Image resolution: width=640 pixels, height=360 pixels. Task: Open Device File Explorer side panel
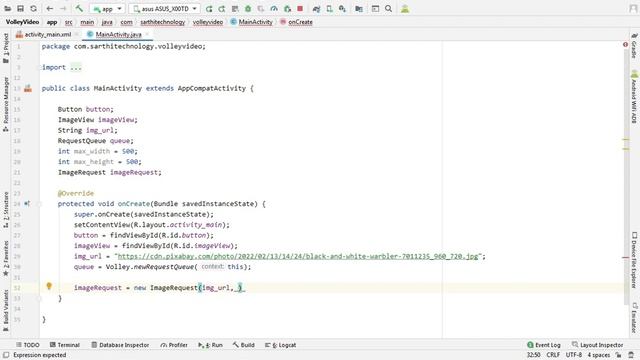[634, 260]
